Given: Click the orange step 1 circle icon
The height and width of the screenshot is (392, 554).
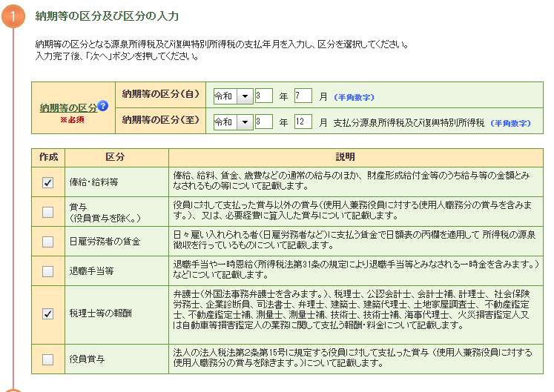Looking at the screenshot, I should pos(13,16).
